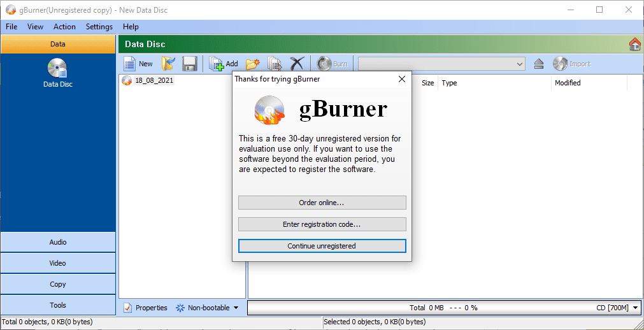Screen dimensions: 644x330
Task: Sort by the Modified column header
Action: [568, 83]
